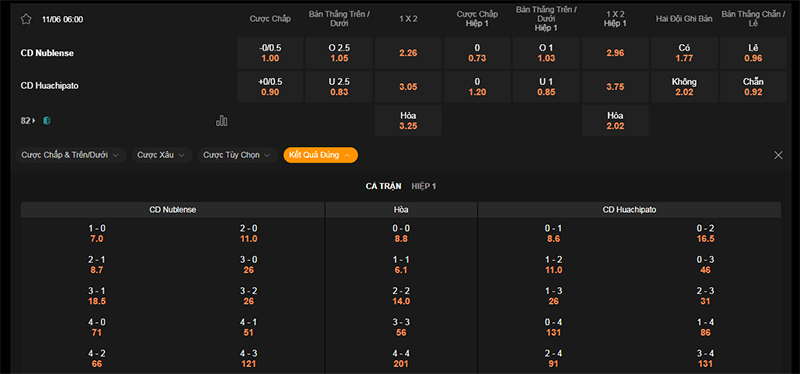
Task: Select handicap -0/0.5 at 1.00
Action: [x=270, y=53]
